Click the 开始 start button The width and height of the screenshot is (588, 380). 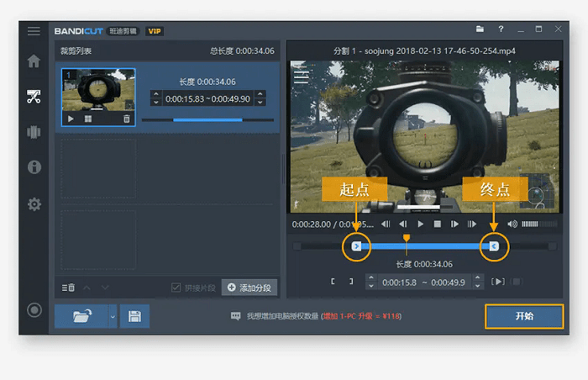(524, 316)
